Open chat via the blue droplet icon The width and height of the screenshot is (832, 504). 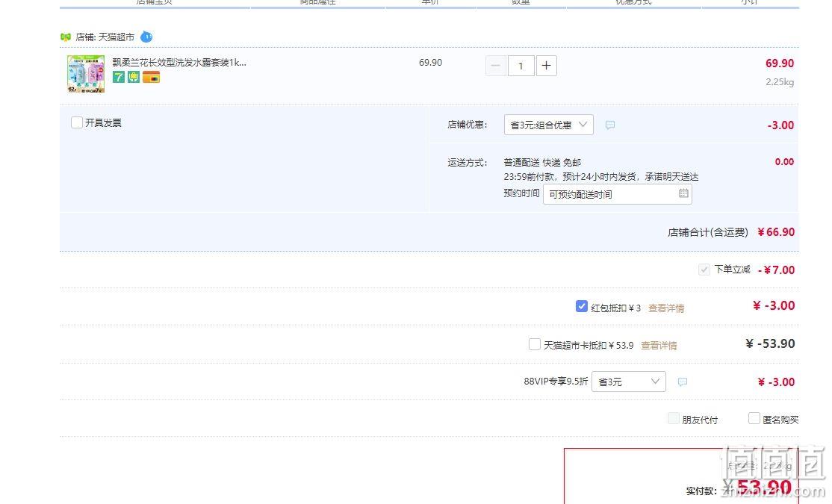point(146,37)
